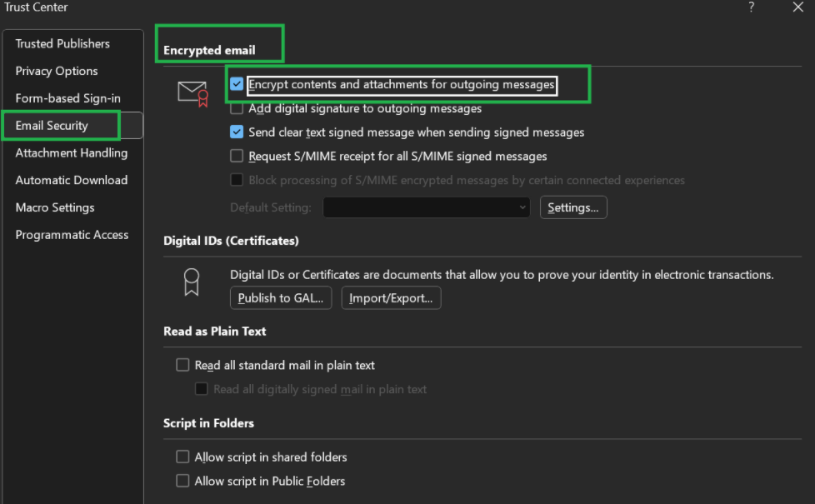Open Trust Center help via question mark
Viewport: 815px width, 504px height.
coord(751,8)
